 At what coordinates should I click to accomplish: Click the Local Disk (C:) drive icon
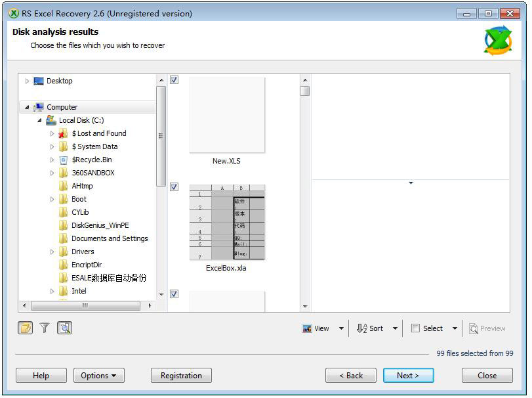51,120
